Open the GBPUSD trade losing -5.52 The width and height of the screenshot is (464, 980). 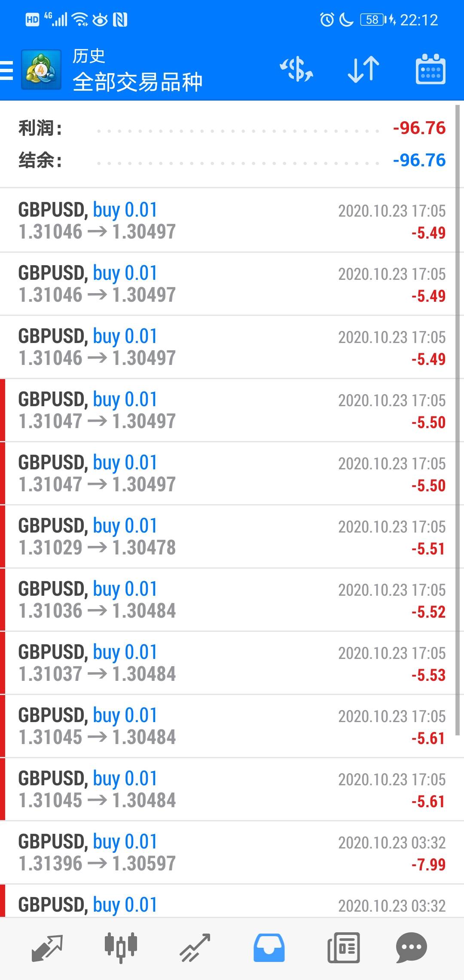coord(228,600)
